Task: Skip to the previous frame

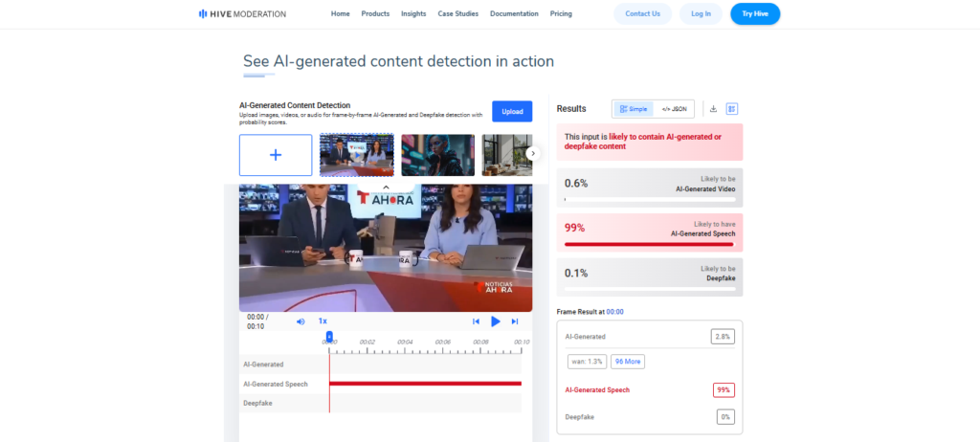Action: tap(476, 321)
